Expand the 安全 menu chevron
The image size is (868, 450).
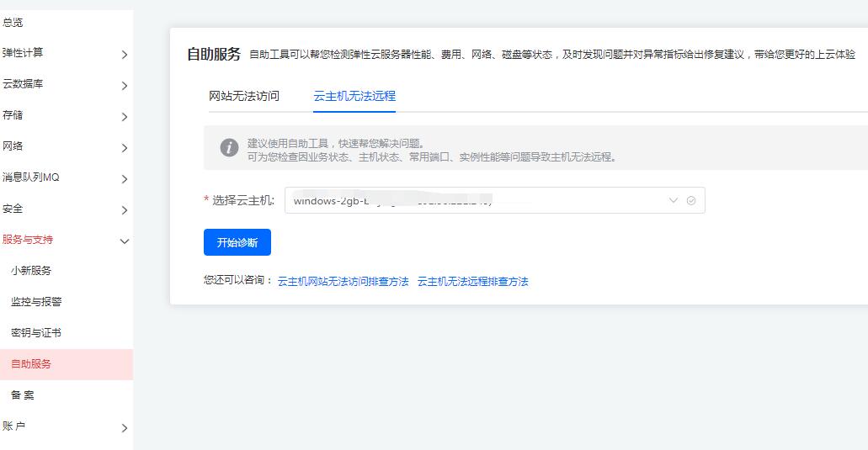125,210
